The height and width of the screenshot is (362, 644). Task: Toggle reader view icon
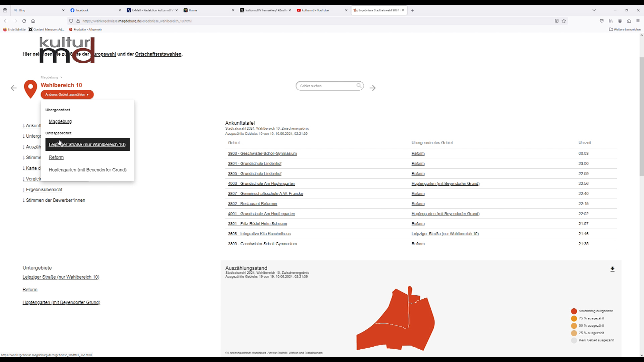coord(557,21)
